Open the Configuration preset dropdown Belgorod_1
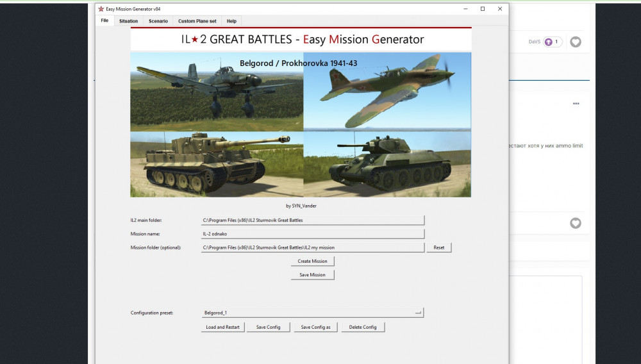Screen dimensions: 641x364 312,313
